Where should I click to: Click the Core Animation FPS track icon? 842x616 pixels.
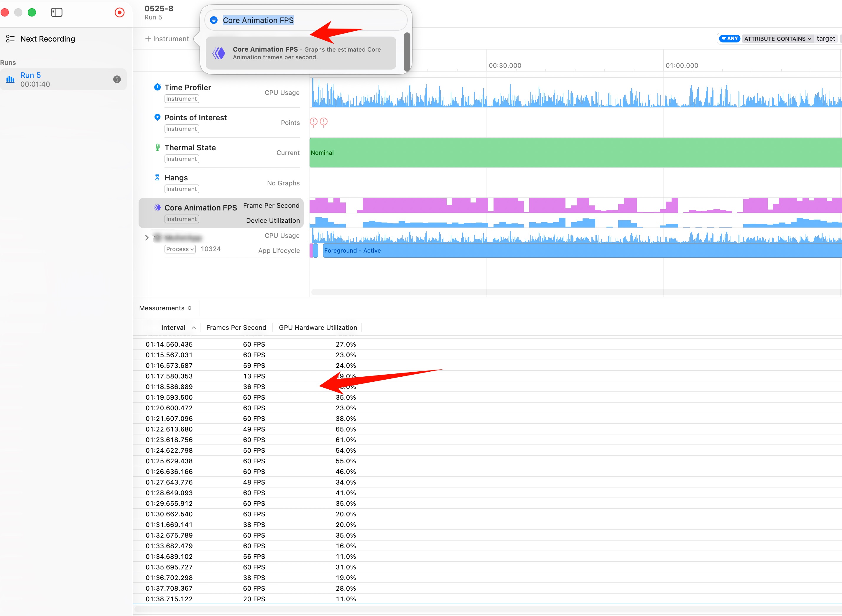pyautogui.click(x=157, y=208)
